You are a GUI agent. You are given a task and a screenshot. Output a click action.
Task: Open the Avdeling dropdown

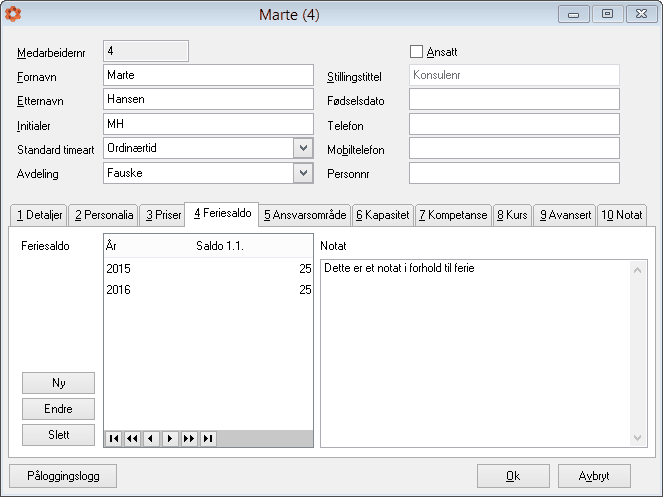click(x=303, y=173)
